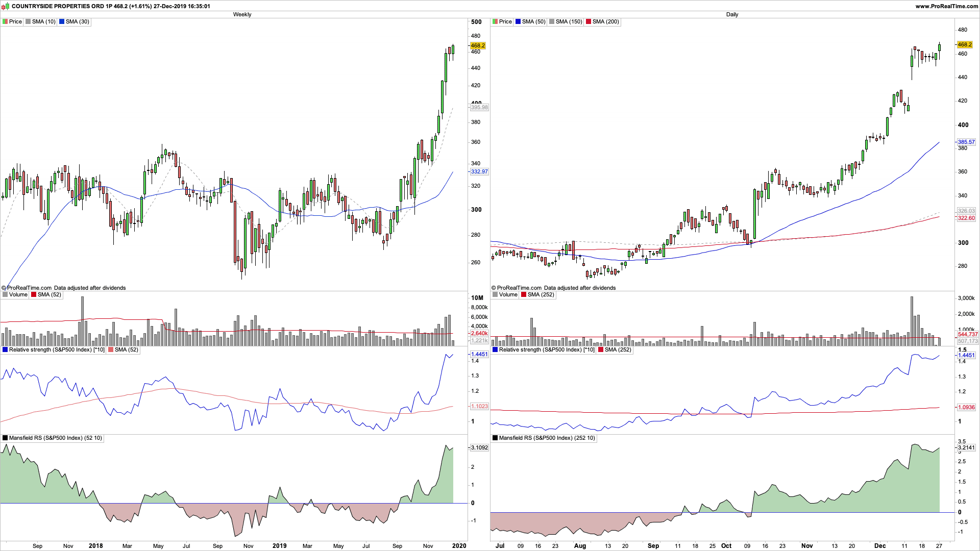Select the Daily chart header

732,14
